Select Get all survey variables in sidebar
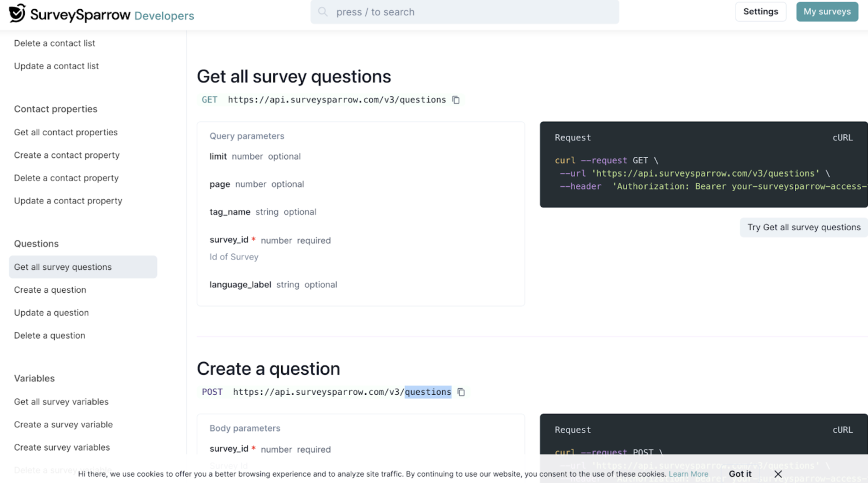Image resolution: width=868 pixels, height=483 pixels. point(61,402)
